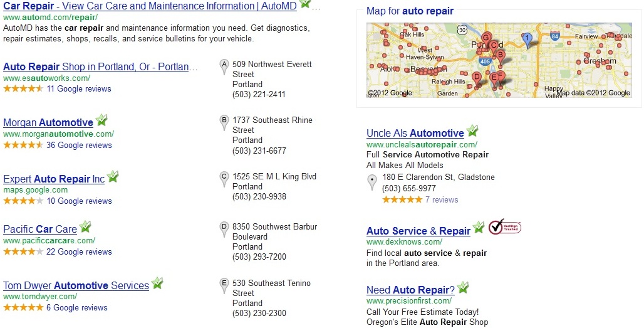Click map pin B next to 1737 Southeast Rhine Street
Image resolution: width=644 pixels, height=328 pixels.
(x=224, y=123)
